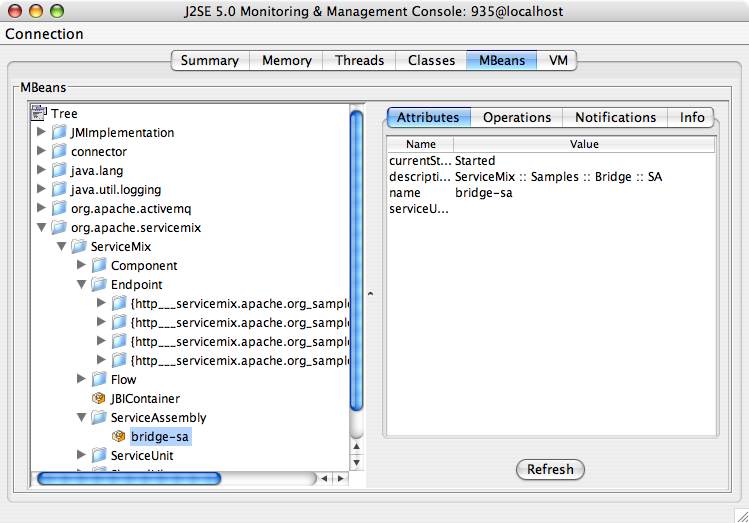Click the connector folder icon

tap(59, 151)
